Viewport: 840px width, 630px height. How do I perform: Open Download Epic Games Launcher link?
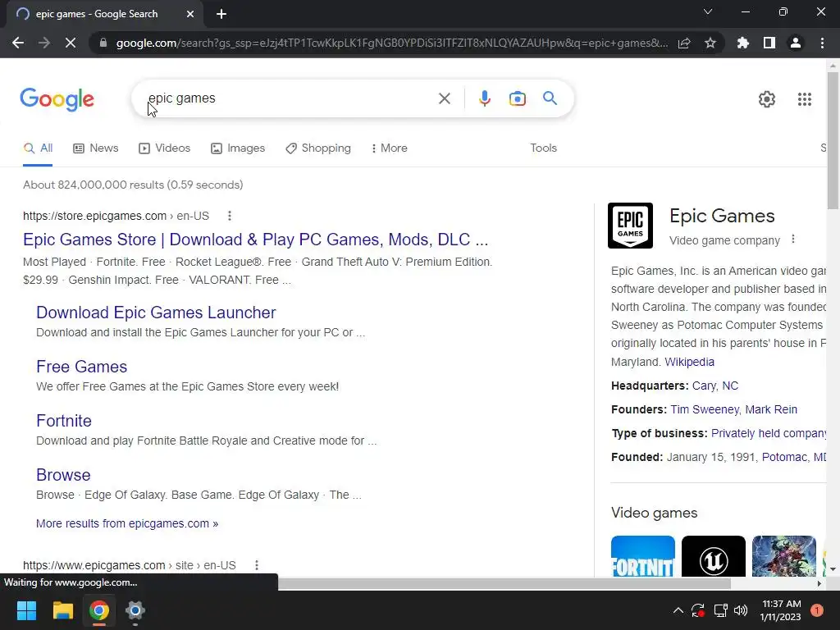coord(156,313)
